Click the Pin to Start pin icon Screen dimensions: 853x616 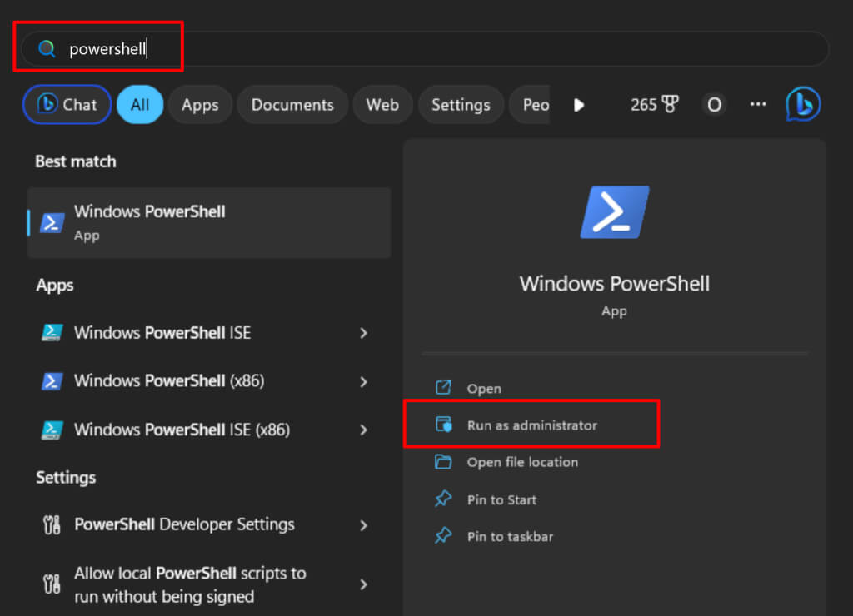coord(443,499)
